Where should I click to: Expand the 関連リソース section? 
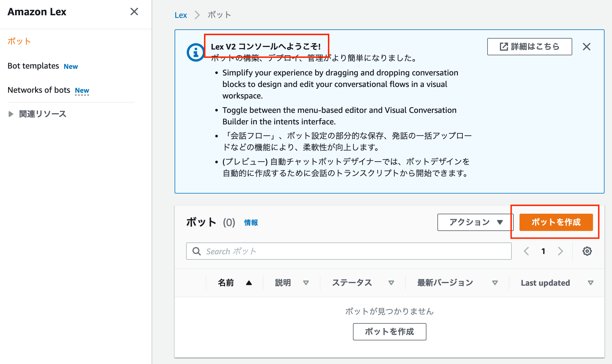tap(37, 114)
